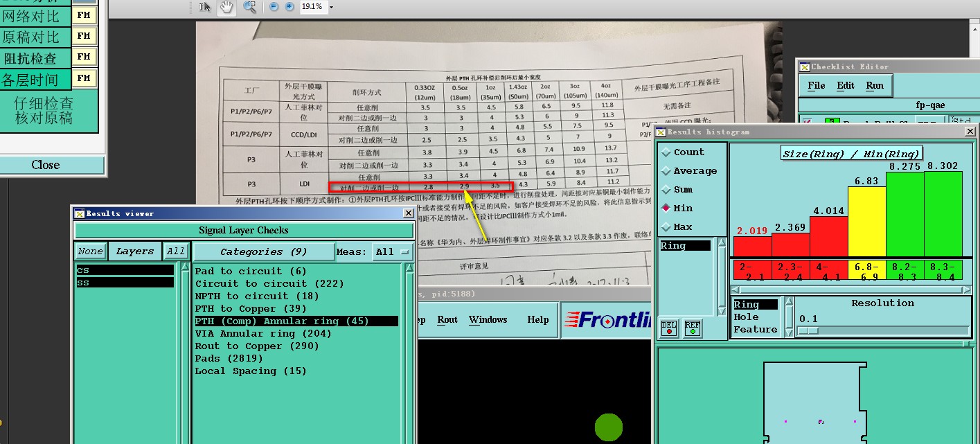Select the Sum radio option
Image resolution: width=980 pixels, height=444 pixels.
pyautogui.click(x=677, y=190)
